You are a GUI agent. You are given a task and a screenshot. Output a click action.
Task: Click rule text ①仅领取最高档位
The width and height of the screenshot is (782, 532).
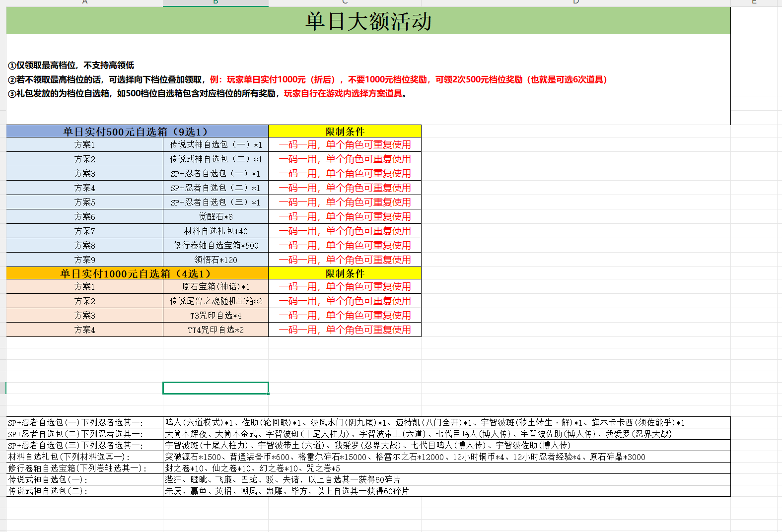[71, 66]
